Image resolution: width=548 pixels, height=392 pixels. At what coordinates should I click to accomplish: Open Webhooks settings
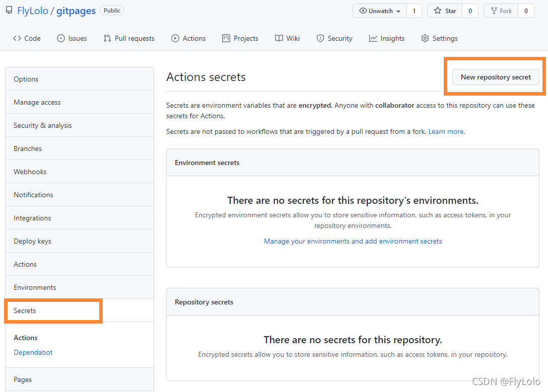[x=80, y=172]
